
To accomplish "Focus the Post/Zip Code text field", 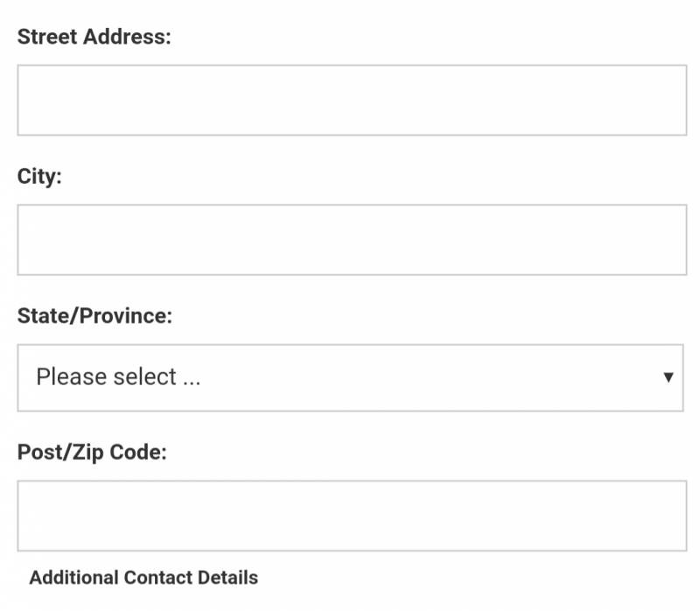I will [352, 516].
